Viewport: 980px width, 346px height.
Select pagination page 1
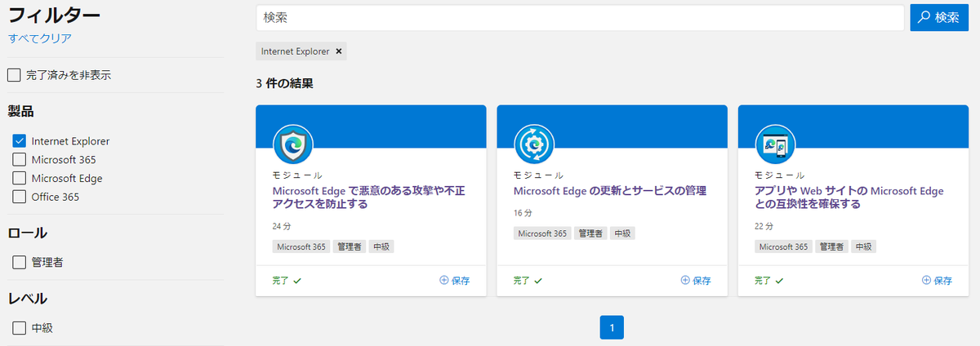pyautogui.click(x=612, y=328)
